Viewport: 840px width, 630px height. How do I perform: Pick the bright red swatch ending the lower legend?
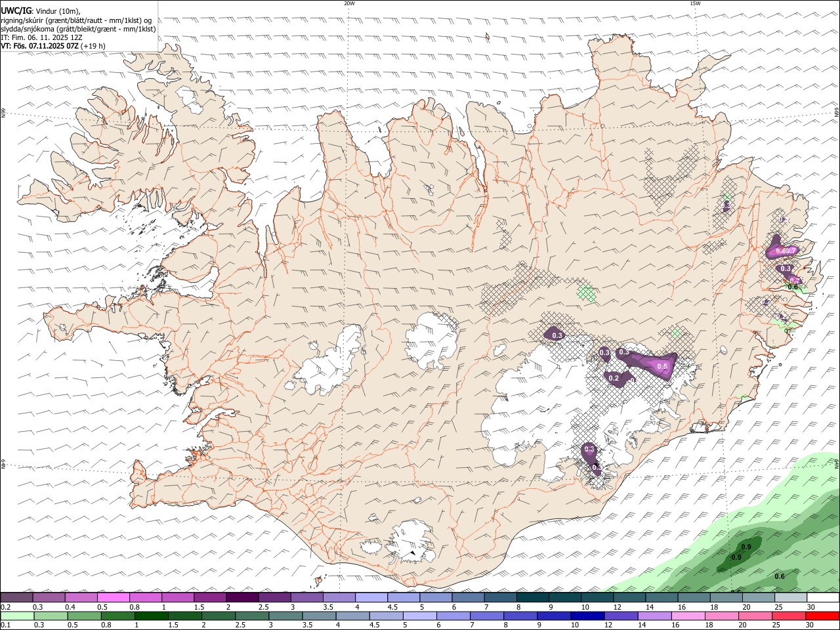pyautogui.click(x=822, y=616)
